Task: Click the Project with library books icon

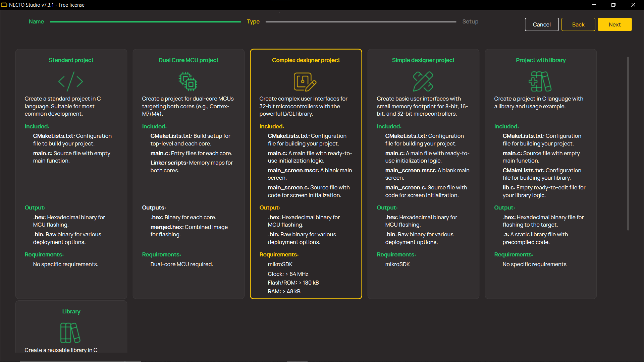Action: (540, 81)
